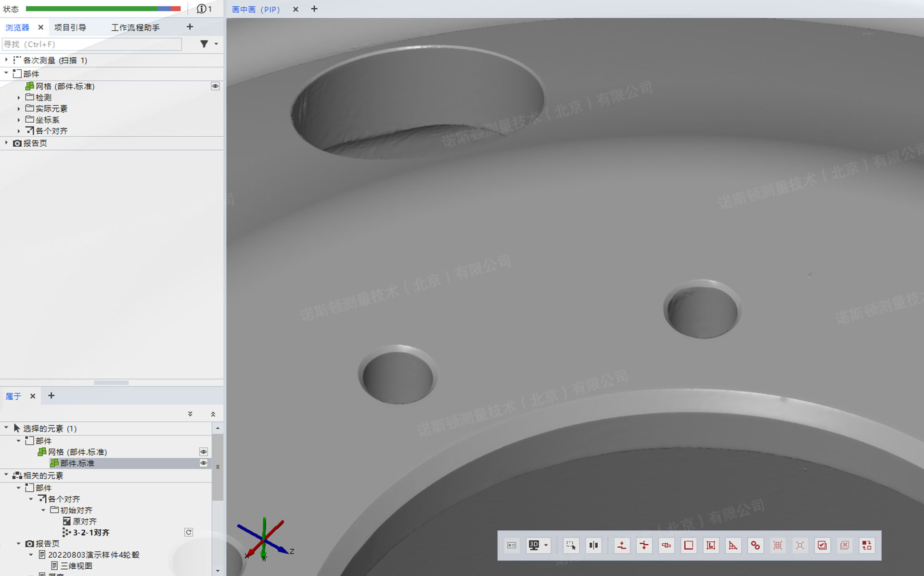The height and width of the screenshot is (576, 924).
Task: Click the red arrow-through-line icon
Action: [x=644, y=545]
